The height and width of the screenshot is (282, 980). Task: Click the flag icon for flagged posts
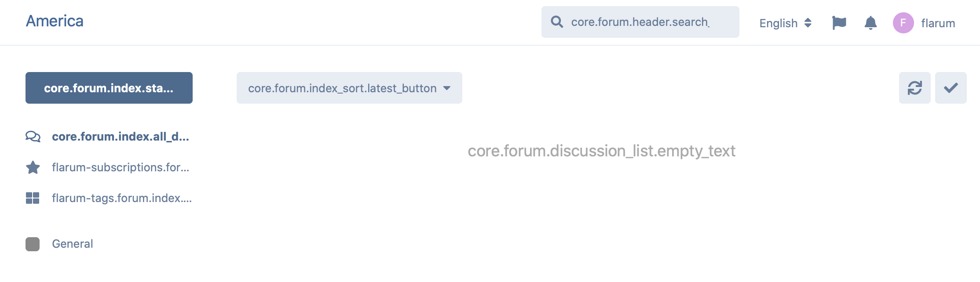(x=839, y=23)
